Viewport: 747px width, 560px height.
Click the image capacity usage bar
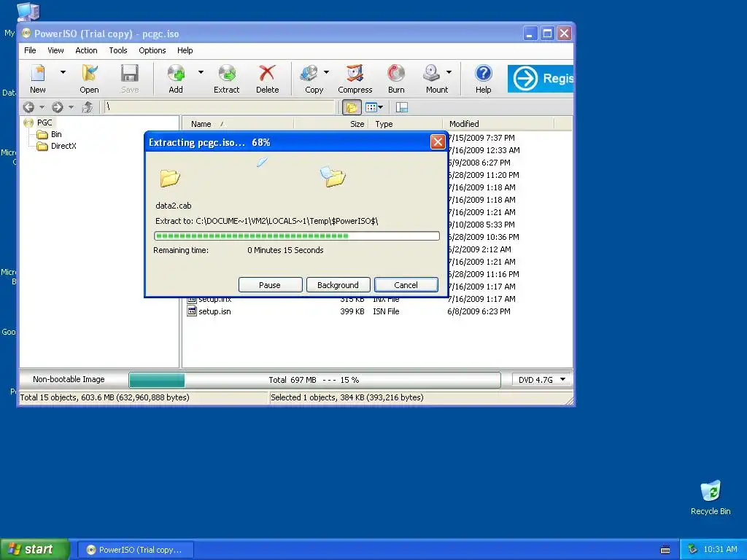coord(314,380)
